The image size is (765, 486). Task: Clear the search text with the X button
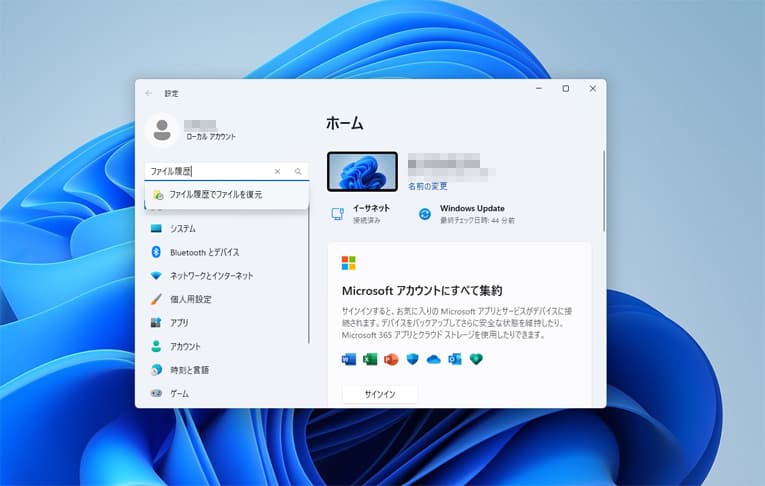[x=278, y=172]
